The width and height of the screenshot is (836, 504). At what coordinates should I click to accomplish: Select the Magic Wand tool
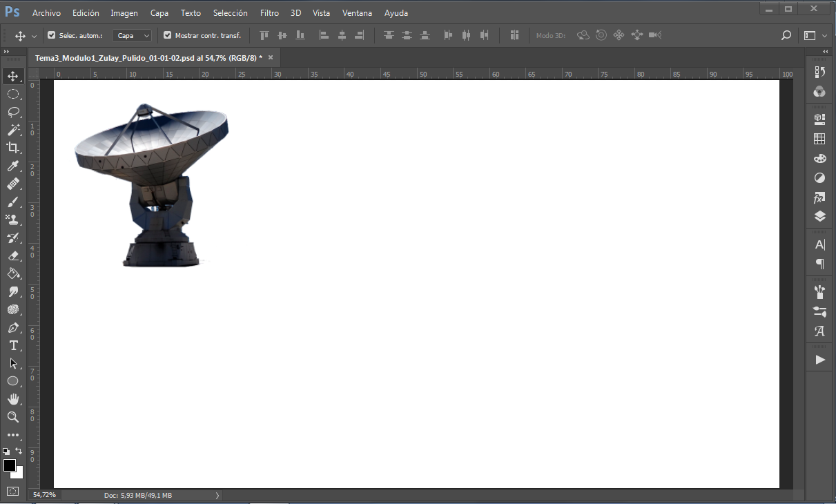point(13,130)
